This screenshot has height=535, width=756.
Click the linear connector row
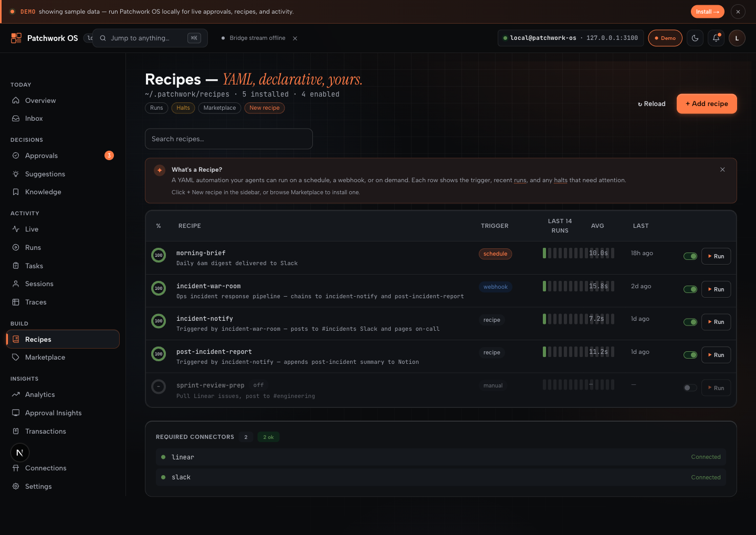pos(441,457)
